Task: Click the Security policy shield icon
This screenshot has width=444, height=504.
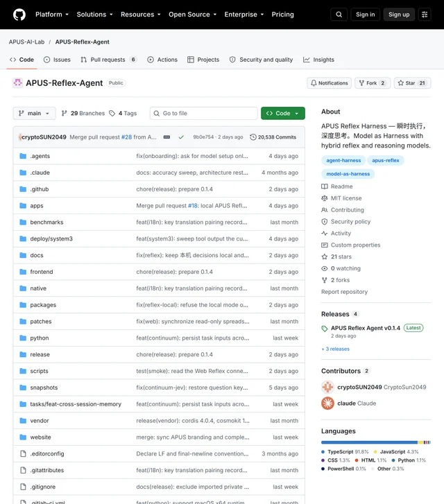Action: tap(324, 222)
